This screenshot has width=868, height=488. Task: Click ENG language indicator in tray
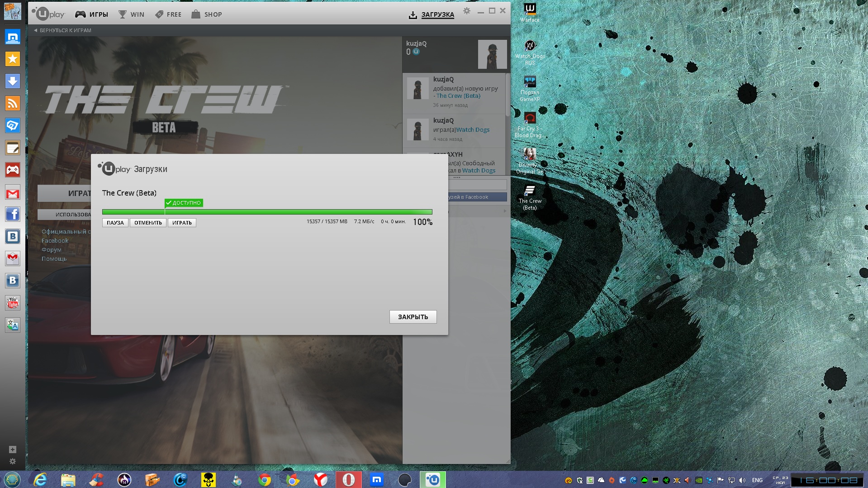click(x=757, y=480)
